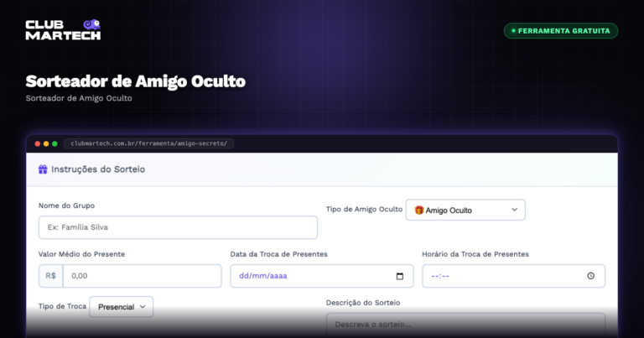Click the Club Martech logo
The image size is (644, 338).
[63, 29]
